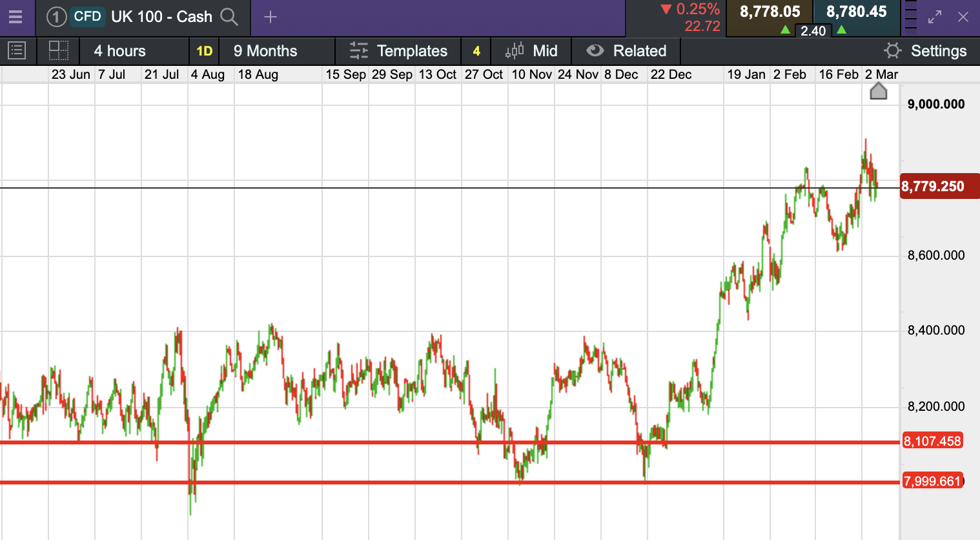The image size is (980, 540).
Task: Click the Settings gear icon
Action: pyautogui.click(x=893, y=50)
